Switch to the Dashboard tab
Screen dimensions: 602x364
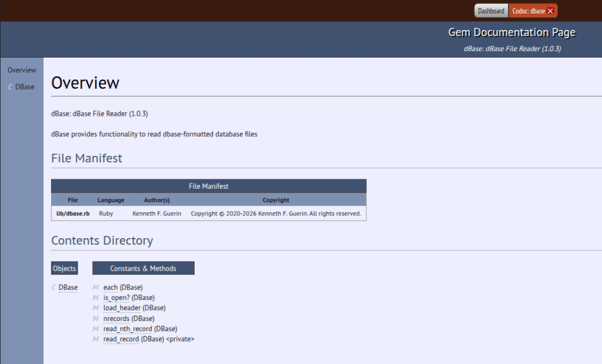[490, 11]
